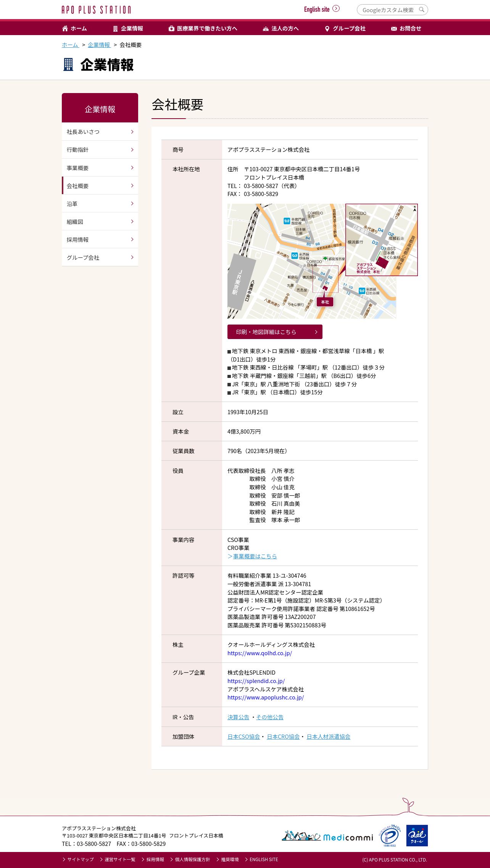Expand the 事業概要 sidebar chevron
The height and width of the screenshot is (868, 490).
[132, 167]
